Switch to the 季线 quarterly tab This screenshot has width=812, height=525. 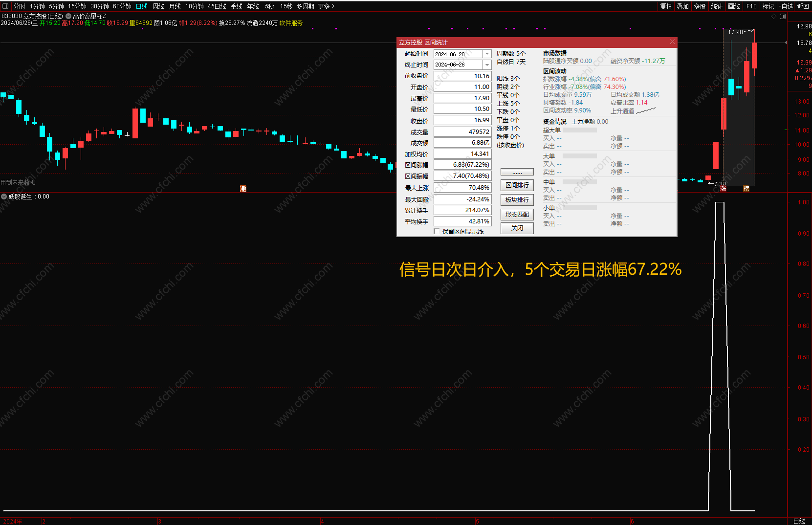pos(237,6)
